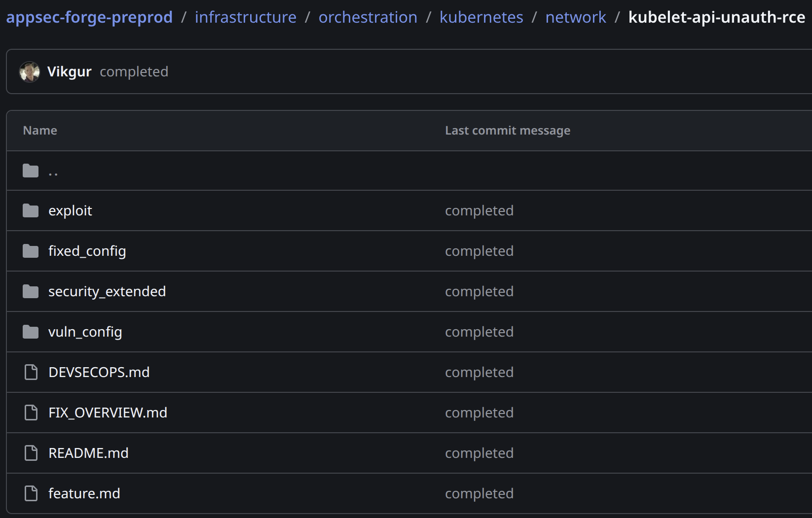812x518 pixels.
Task: Open the kubernetes breadcrumb link
Action: pyautogui.click(x=481, y=17)
